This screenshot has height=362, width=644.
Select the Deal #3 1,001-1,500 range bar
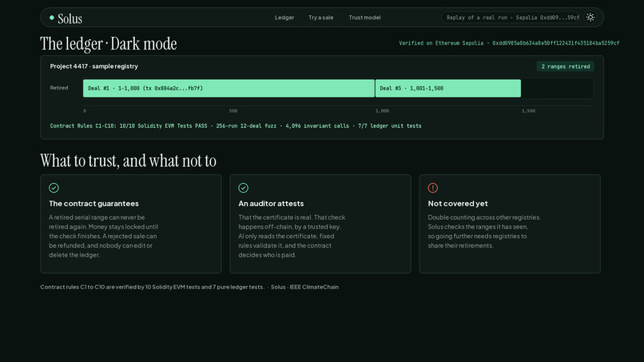(x=448, y=89)
